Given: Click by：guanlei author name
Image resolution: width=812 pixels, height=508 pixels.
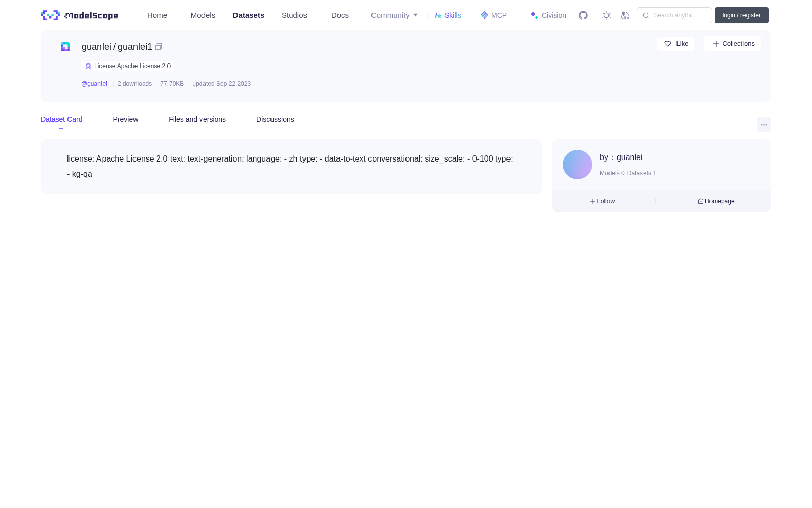Looking at the screenshot, I should click(621, 157).
